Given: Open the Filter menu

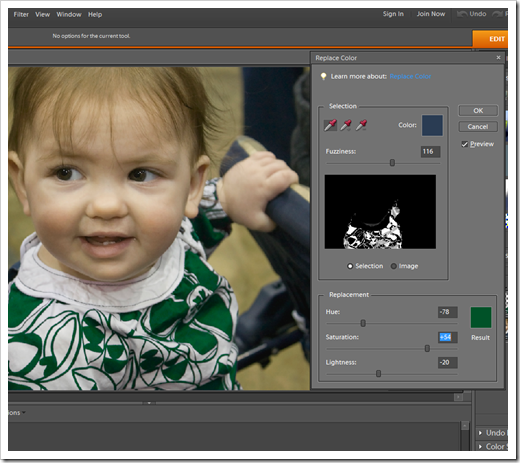Looking at the screenshot, I should tap(21, 14).
